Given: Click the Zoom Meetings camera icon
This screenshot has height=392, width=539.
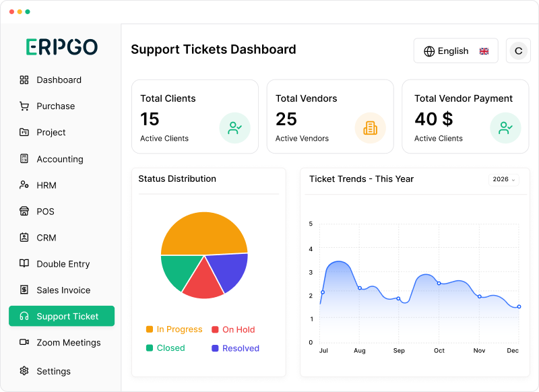Looking at the screenshot, I should (24, 342).
